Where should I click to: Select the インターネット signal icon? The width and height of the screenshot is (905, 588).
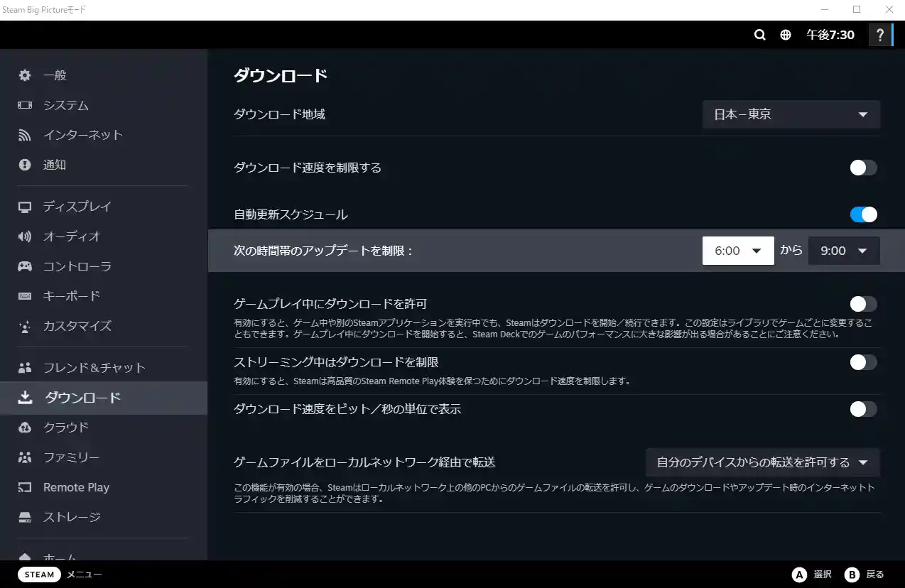pyautogui.click(x=25, y=135)
